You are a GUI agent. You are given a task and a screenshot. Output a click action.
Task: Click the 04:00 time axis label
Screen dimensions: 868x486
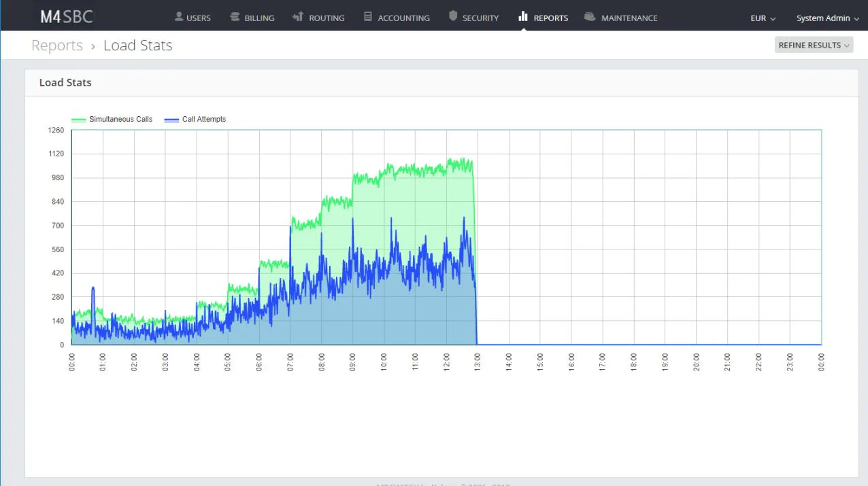(x=197, y=364)
